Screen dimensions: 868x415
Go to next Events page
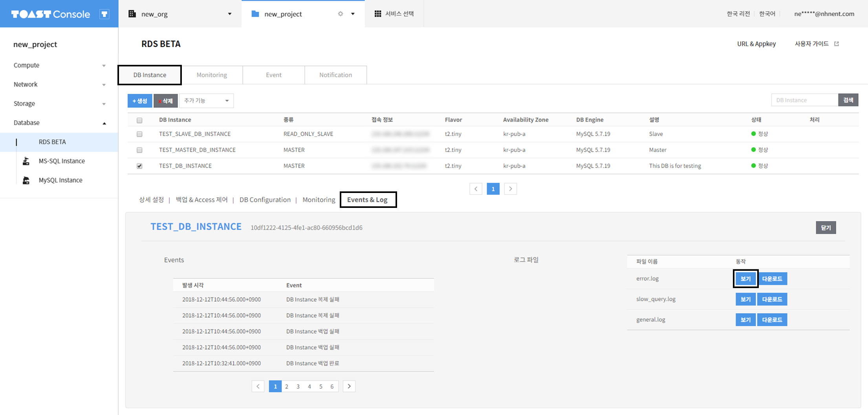pyautogui.click(x=349, y=386)
